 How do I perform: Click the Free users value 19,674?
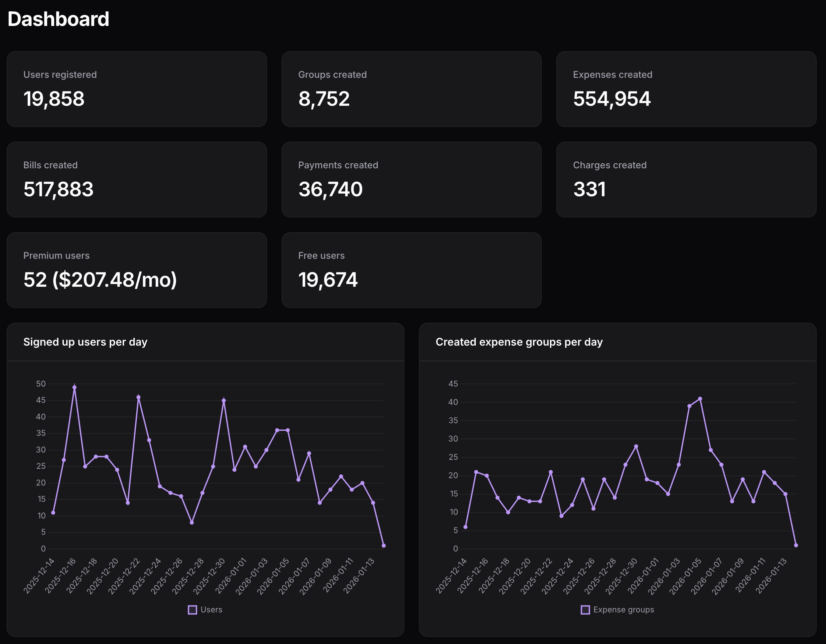click(x=328, y=280)
